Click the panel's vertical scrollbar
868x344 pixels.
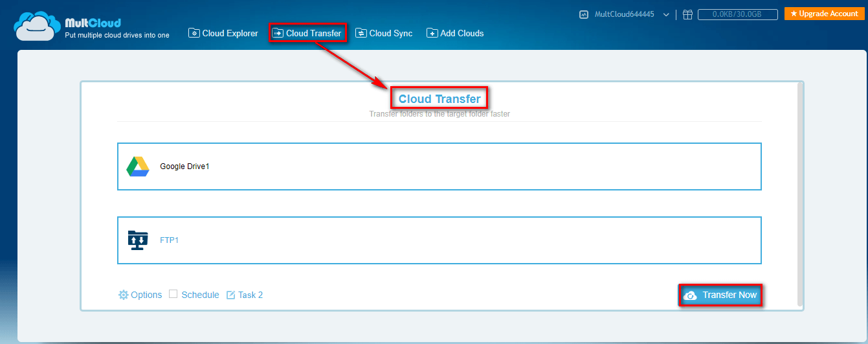tap(800, 194)
